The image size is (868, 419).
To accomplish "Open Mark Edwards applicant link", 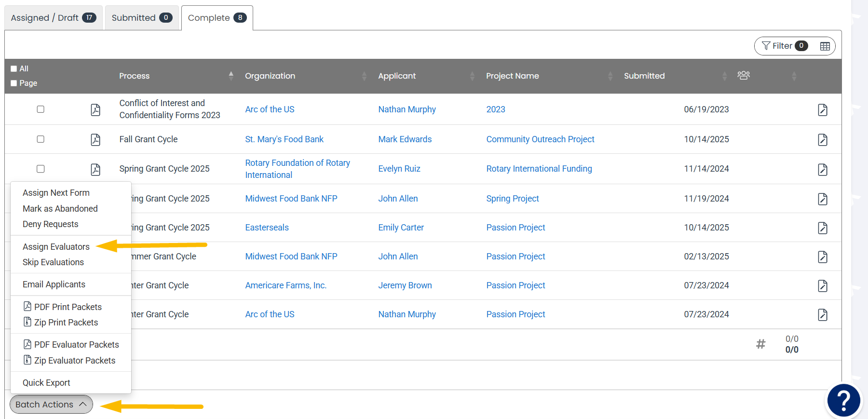I will [405, 139].
